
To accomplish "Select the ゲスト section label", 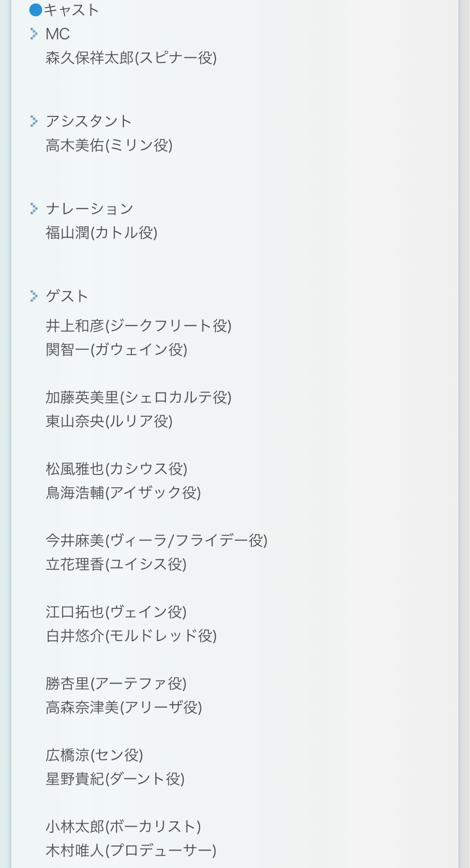I will [x=67, y=296].
